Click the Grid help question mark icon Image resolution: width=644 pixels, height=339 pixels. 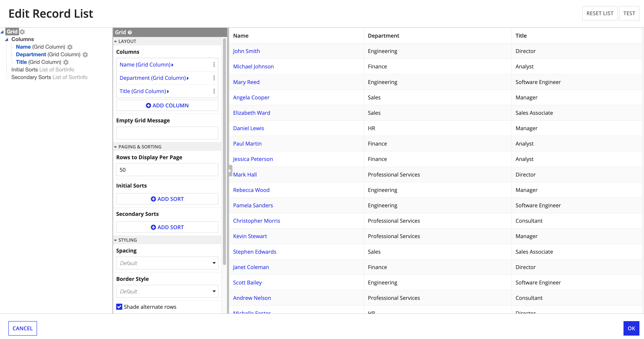coord(130,32)
